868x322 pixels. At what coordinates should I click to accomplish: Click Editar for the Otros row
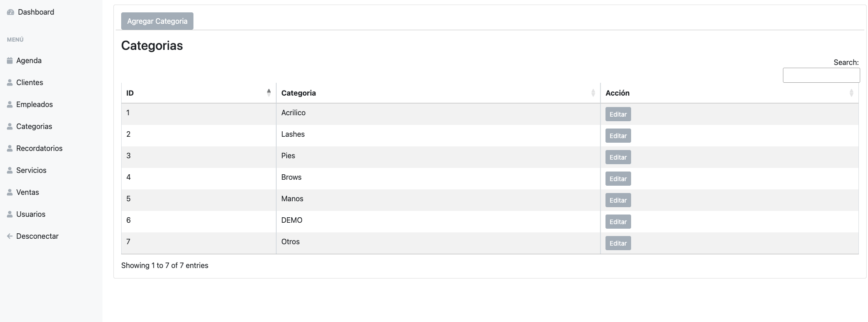pos(618,243)
